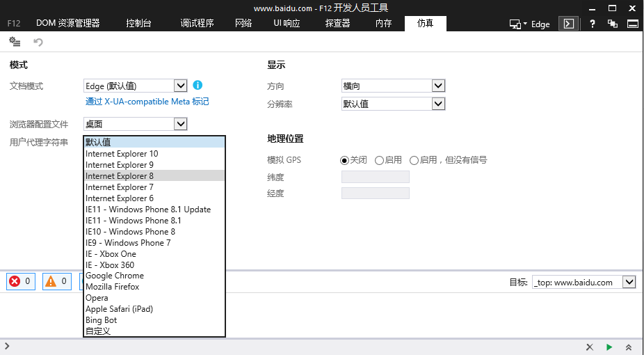
Task: Choose IE11 - Windows Phone 8.1 Update
Action: [x=154, y=209]
